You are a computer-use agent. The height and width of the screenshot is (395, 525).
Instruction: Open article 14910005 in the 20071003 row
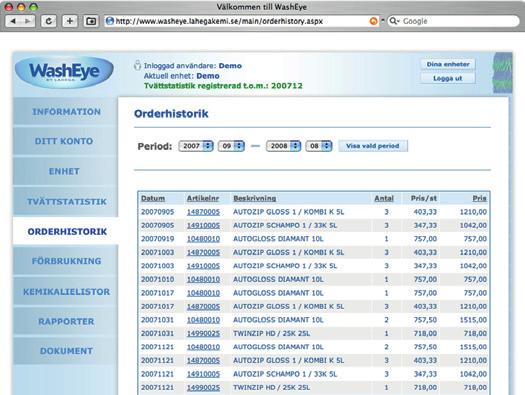click(x=203, y=266)
